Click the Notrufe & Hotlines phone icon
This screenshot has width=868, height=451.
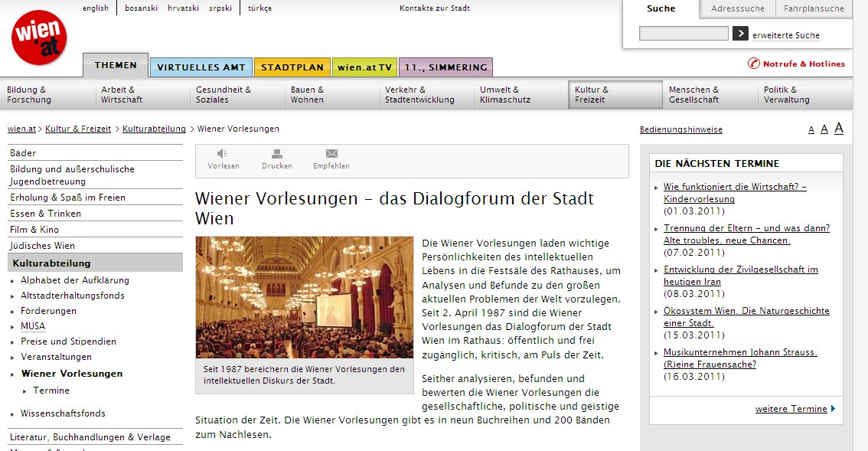click(x=753, y=64)
